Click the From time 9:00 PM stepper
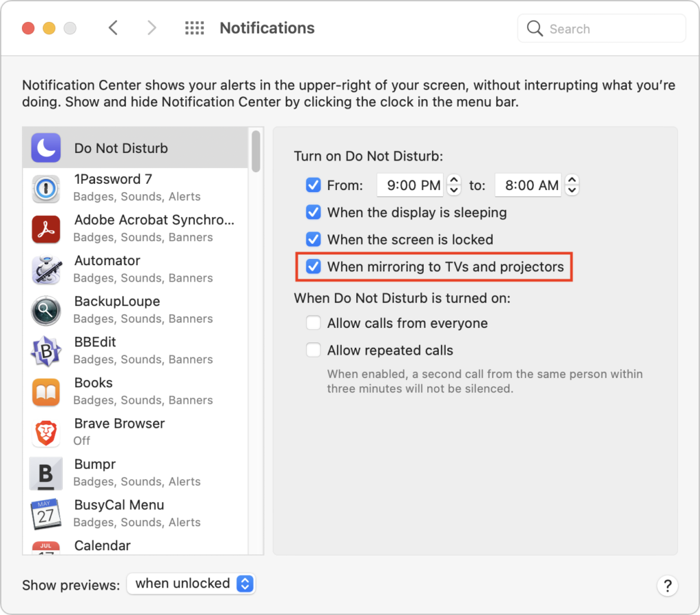 click(454, 185)
